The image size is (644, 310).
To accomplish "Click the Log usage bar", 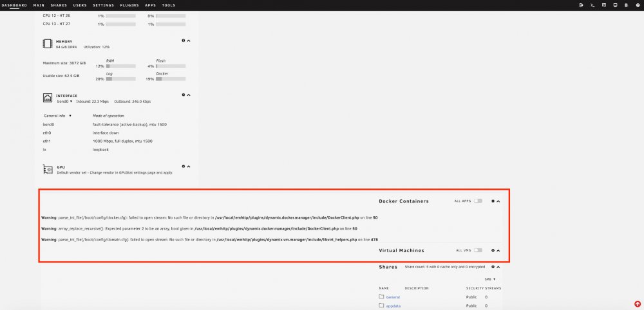I will (121, 79).
